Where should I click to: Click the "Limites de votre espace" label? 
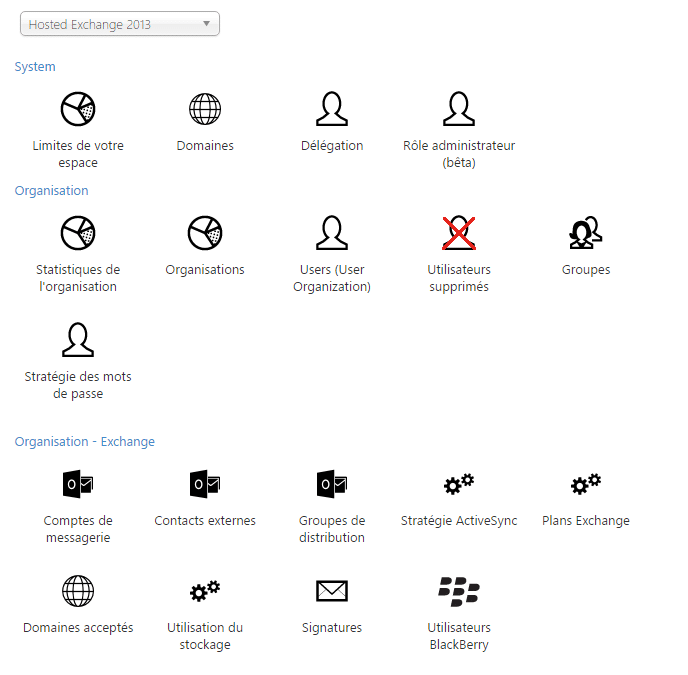(x=78, y=154)
